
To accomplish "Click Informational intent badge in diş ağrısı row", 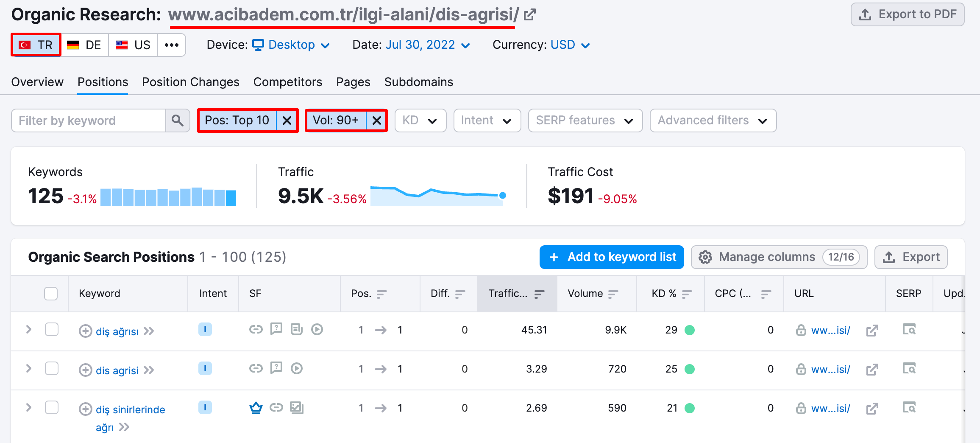I will pyautogui.click(x=205, y=329).
